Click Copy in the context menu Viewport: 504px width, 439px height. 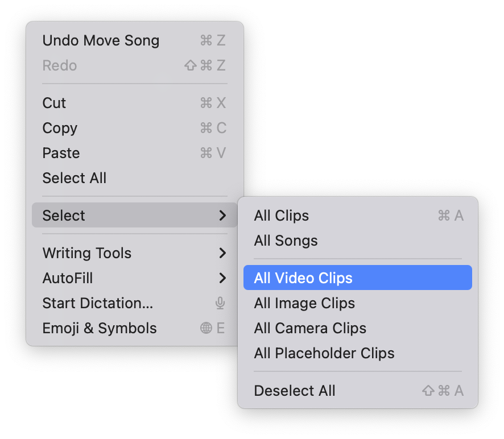[x=60, y=128]
